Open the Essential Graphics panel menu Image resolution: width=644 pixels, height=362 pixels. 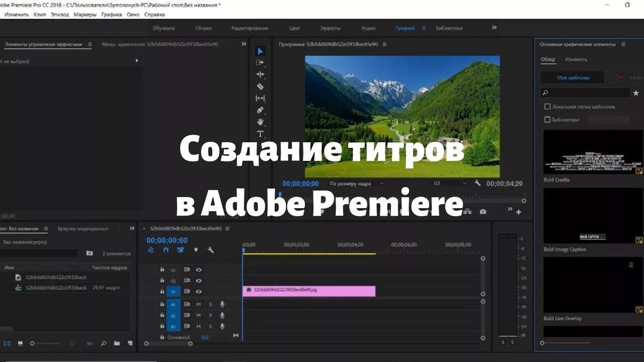pyautogui.click(x=623, y=44)
